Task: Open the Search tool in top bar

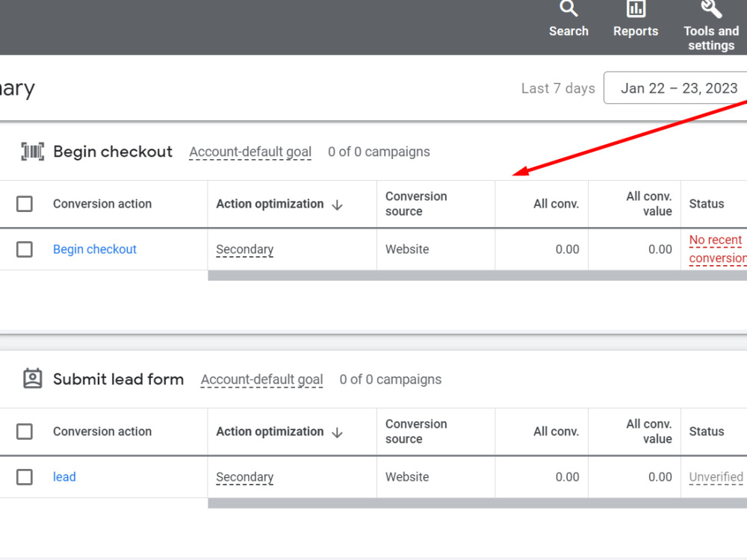Action: [x=568, y=19]
